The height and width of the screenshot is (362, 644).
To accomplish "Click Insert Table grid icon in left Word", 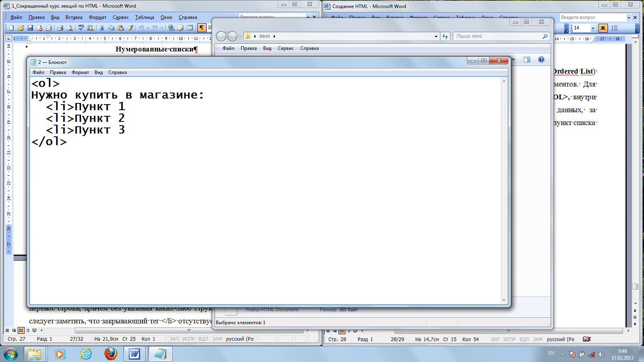I will (x=190, y=28).
